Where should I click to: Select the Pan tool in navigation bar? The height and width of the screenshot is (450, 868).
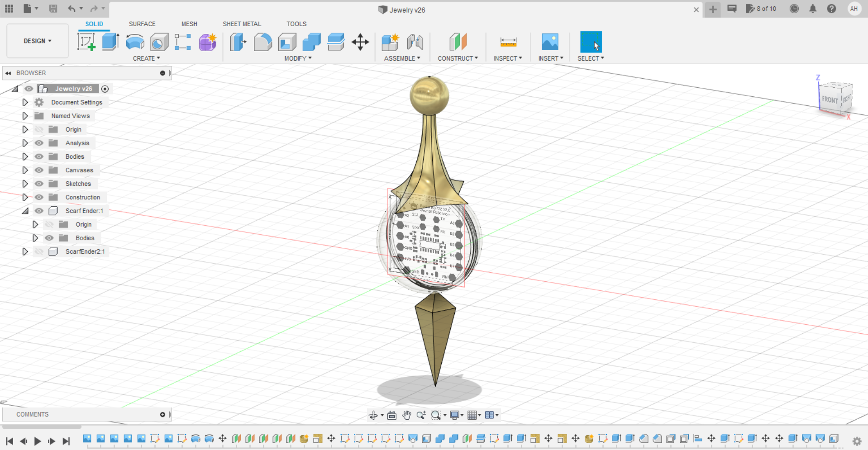pos(406,415)
